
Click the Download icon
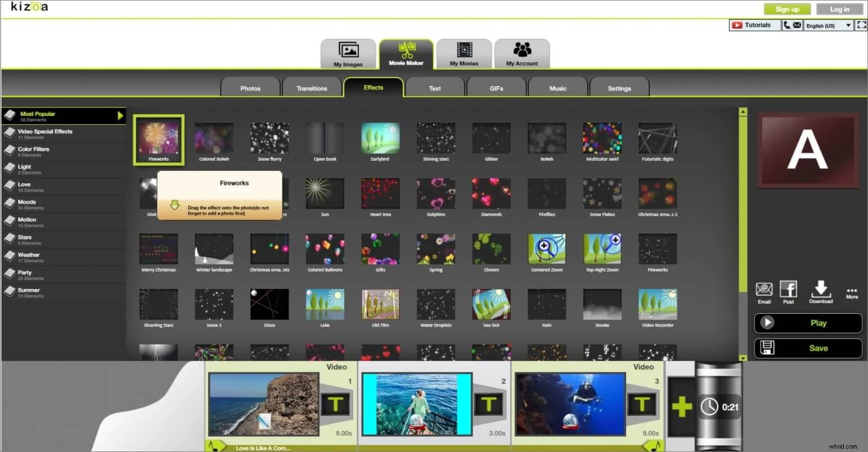point(821,291)
